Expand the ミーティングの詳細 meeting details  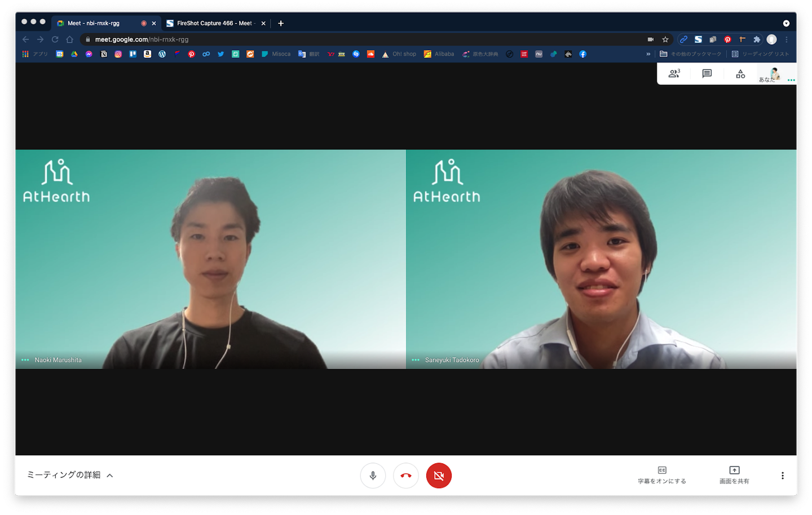click(70, 475)
